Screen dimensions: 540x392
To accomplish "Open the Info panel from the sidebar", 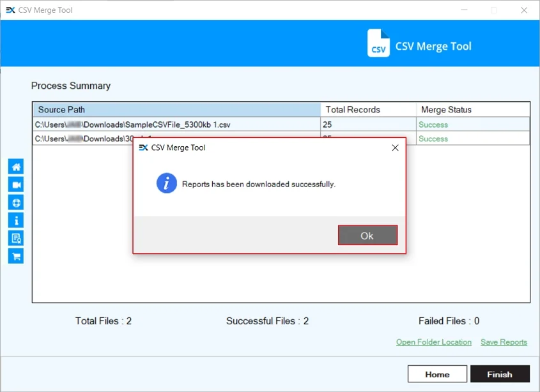I will click(x=15, y=220).
